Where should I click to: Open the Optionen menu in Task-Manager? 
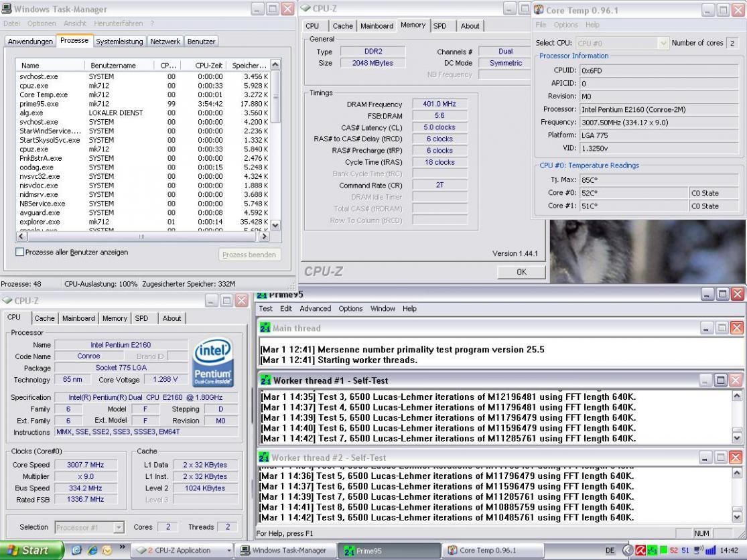(x=42, y=23)
